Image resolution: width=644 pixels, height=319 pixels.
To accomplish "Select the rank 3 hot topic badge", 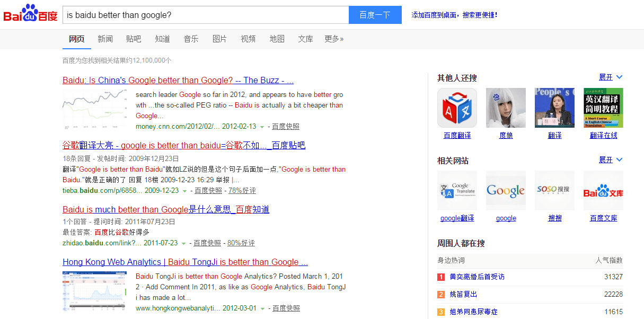I will click(x=441, y=312).
